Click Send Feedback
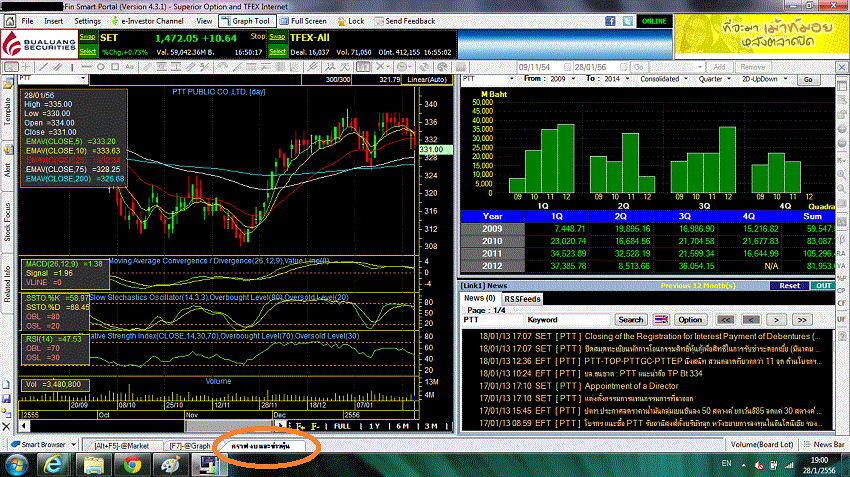 click(x=405, y=21)
